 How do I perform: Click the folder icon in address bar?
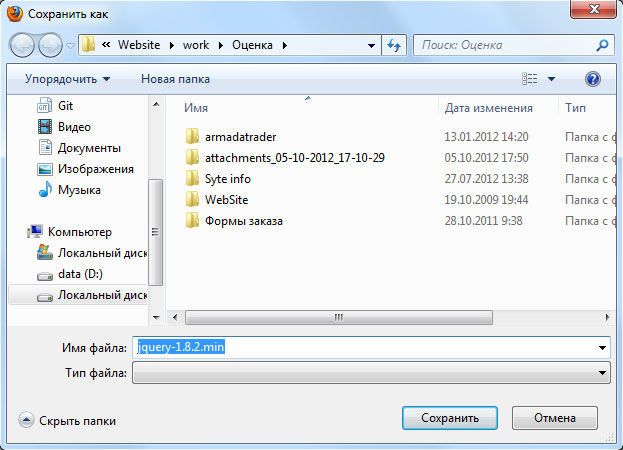tap(89, 45)
